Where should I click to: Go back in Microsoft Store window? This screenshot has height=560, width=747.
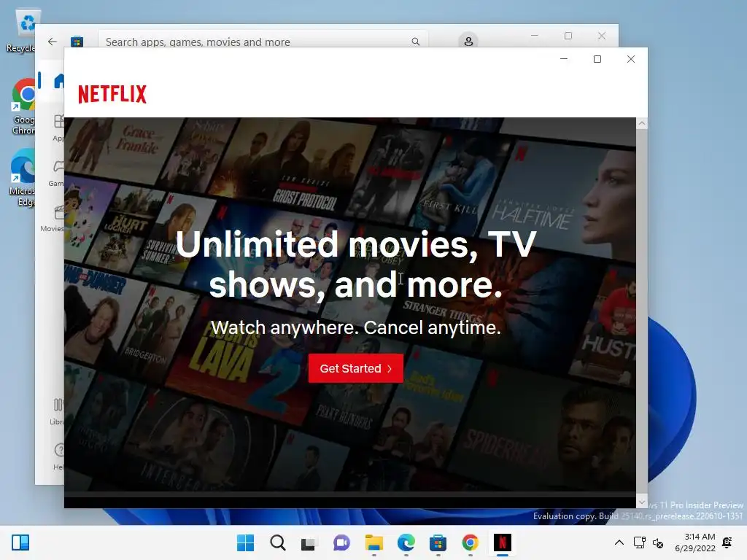(53, 42)
